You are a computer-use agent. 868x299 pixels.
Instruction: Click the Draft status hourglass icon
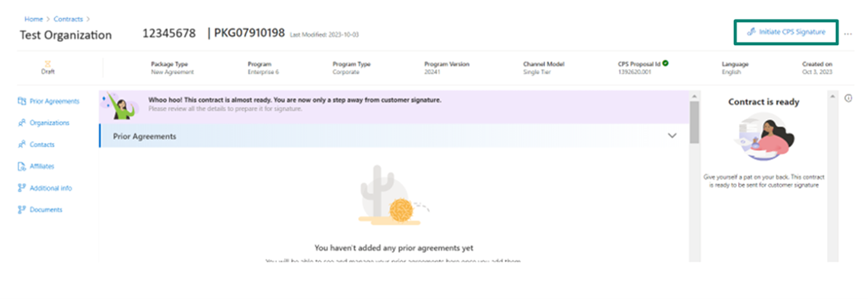point(48,64)
